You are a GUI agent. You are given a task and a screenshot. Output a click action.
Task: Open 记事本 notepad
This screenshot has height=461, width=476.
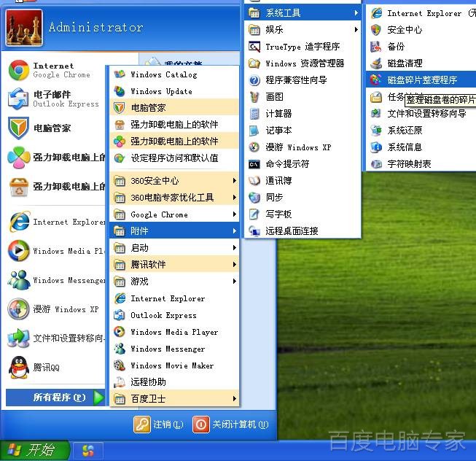pos(278,131)
